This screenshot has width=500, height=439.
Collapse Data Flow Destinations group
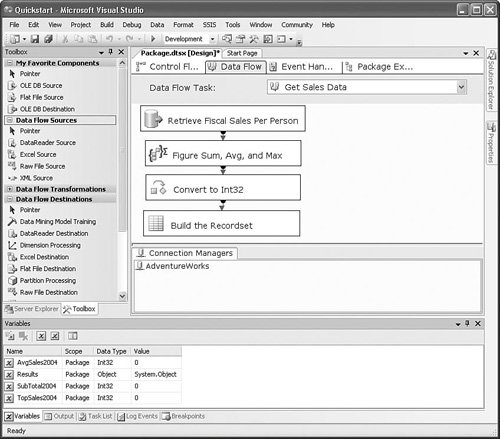tap(10, 199)
